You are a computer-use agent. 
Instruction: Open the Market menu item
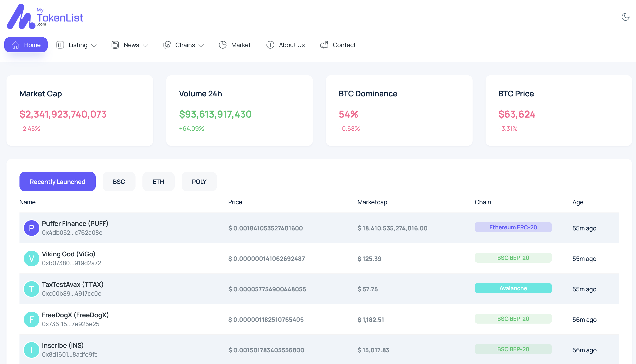point(241,45)
